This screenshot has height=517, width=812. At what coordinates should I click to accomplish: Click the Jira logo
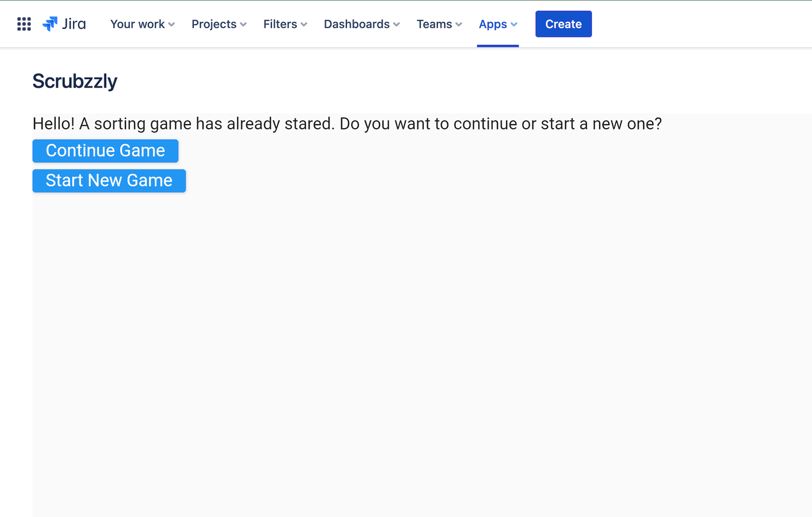64,24
